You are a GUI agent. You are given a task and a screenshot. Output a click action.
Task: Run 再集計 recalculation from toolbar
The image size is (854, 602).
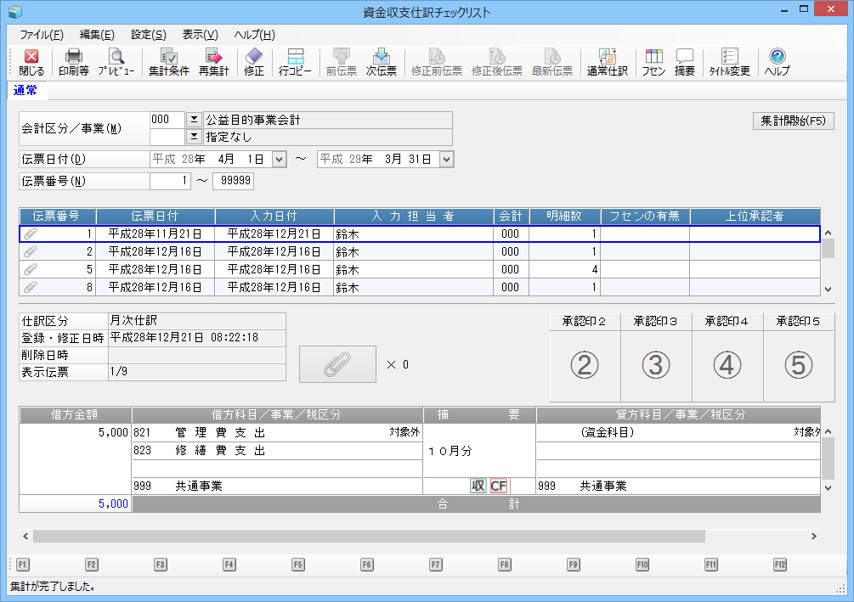212,62
